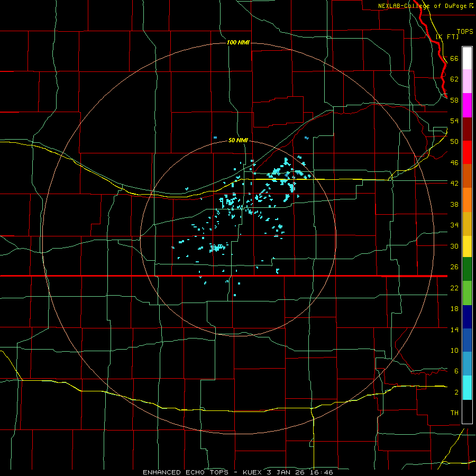Click the white swatch in the tops legend
Screen dimensions: 476x476
(x=467, y=58)
